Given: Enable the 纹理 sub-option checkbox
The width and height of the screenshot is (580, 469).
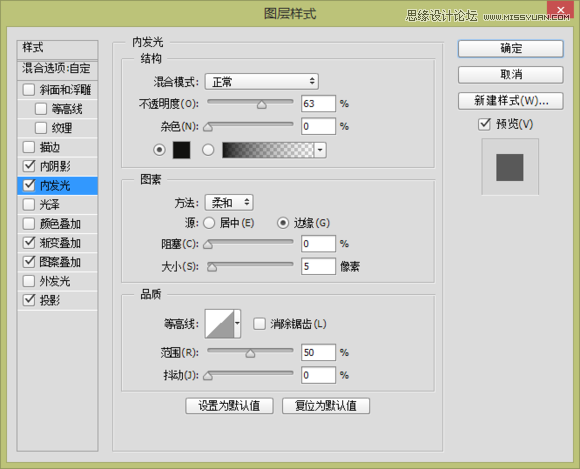Looking at the screenshot, I should click(x=41, y=128).
